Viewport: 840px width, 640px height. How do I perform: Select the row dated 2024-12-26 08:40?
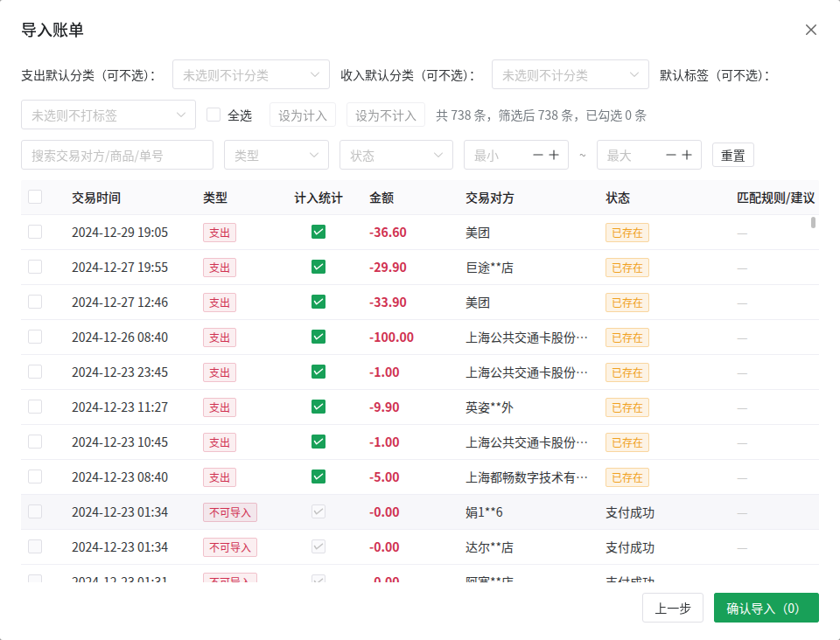point(35,337)
